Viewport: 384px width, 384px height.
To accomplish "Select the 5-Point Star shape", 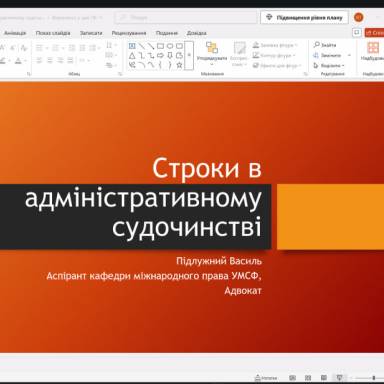I will [x=179, y=65].
